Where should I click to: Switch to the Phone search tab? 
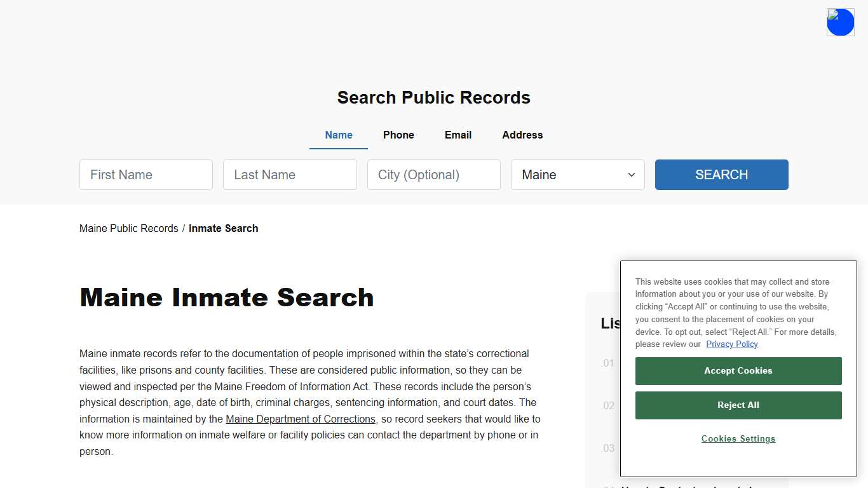point(398,135)
